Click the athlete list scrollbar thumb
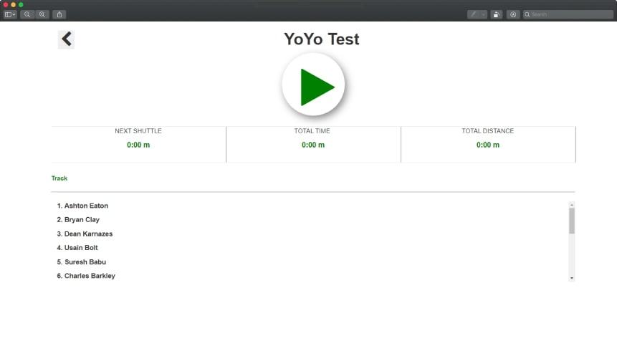The image size is (617, 364). pyautogui.click(x=571, y=221)
